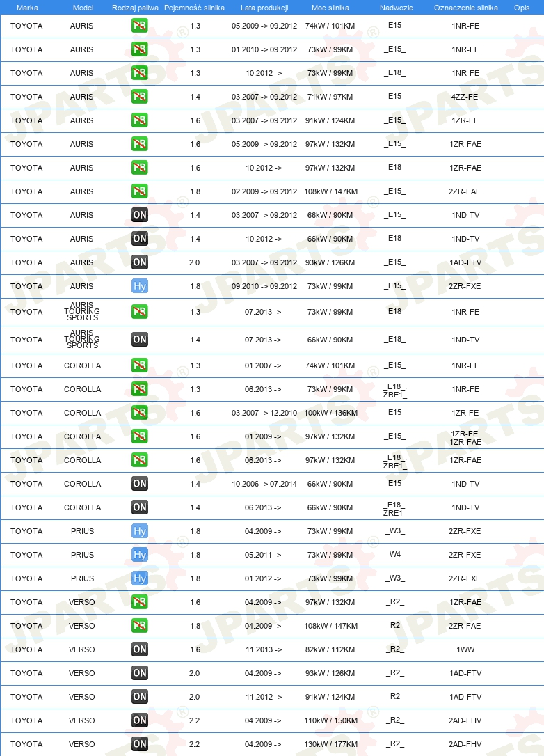Image resolution: width=544 pixels, height=756 pixels.
Task: Click the power value 130kW / 177KM
Action: click(330, 744)
